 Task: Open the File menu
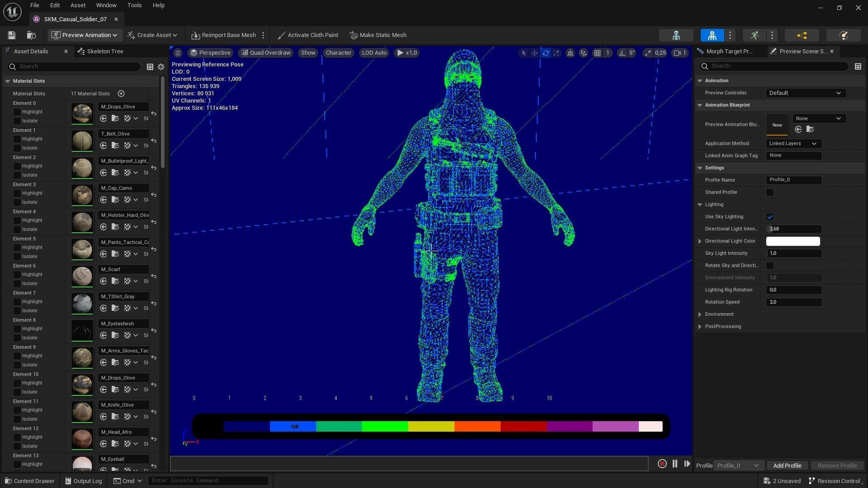coord(34,5)
